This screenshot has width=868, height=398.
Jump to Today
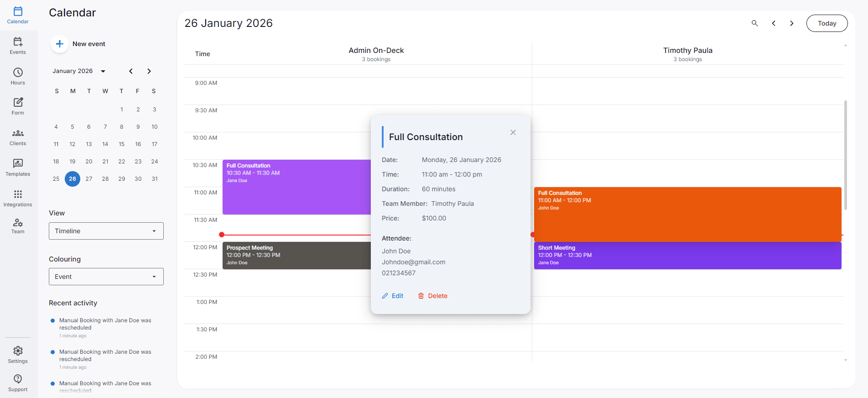coord(827,23)
